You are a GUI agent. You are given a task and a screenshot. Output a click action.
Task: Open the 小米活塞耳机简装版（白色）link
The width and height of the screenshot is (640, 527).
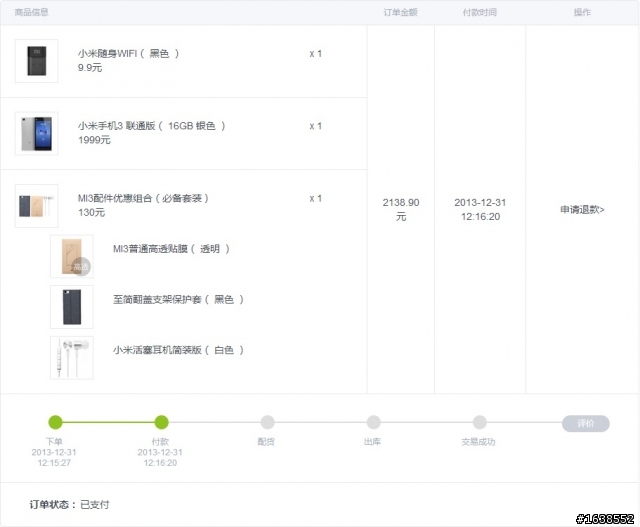(178, 350)
